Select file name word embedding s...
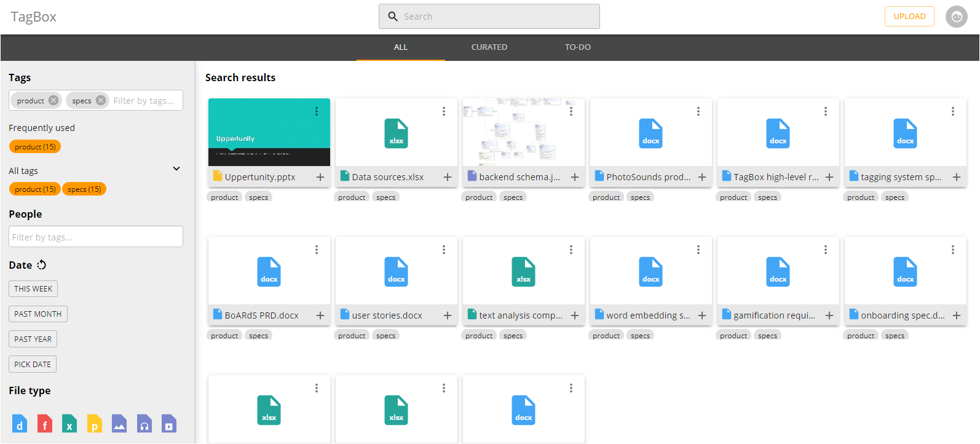Screen dimensions: 980x444 (648, 315)
